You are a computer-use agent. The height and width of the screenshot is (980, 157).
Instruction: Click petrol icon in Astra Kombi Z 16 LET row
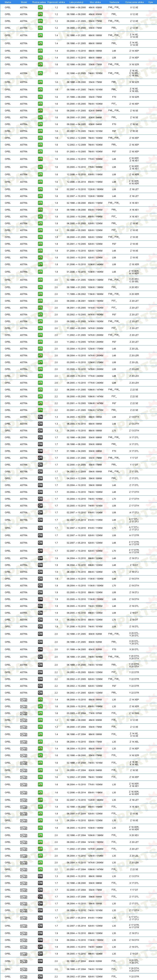[40, 800]
